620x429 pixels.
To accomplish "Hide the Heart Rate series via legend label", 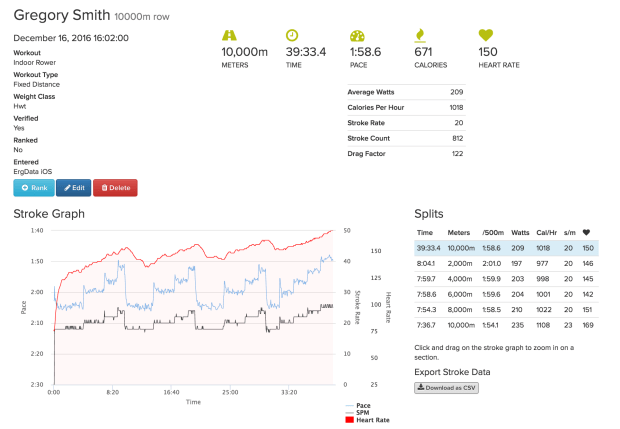I will point(375,420).
